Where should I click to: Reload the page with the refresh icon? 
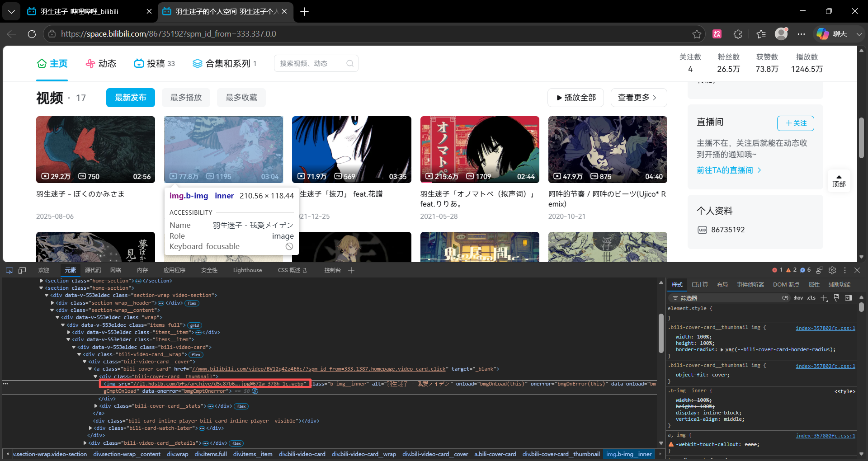32,34
